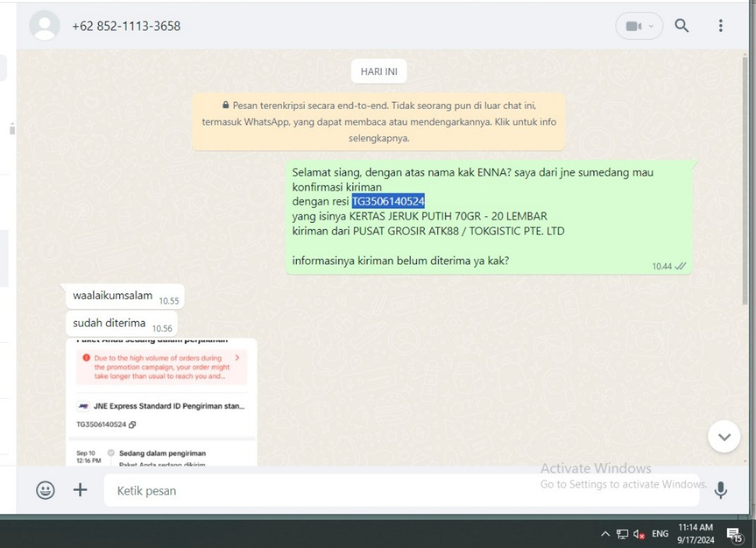Screen dimensions: 756x548
Task: Start a video call with the camera icon
Action: pyautogui.click(x=633, y=26)
